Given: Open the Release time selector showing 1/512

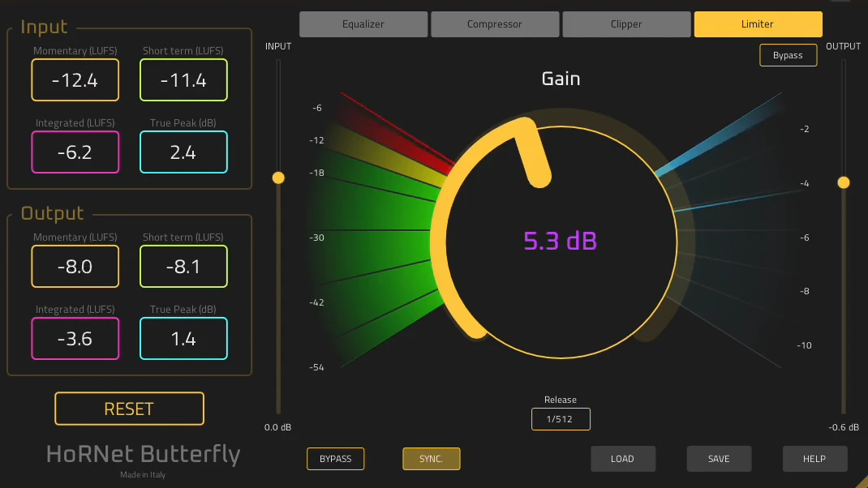Looking at the screenshot, I should point(561,419).
